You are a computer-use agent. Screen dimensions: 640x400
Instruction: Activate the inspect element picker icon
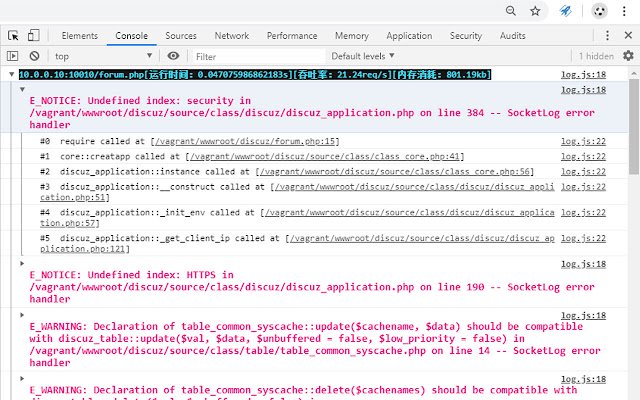coord(13,36)
